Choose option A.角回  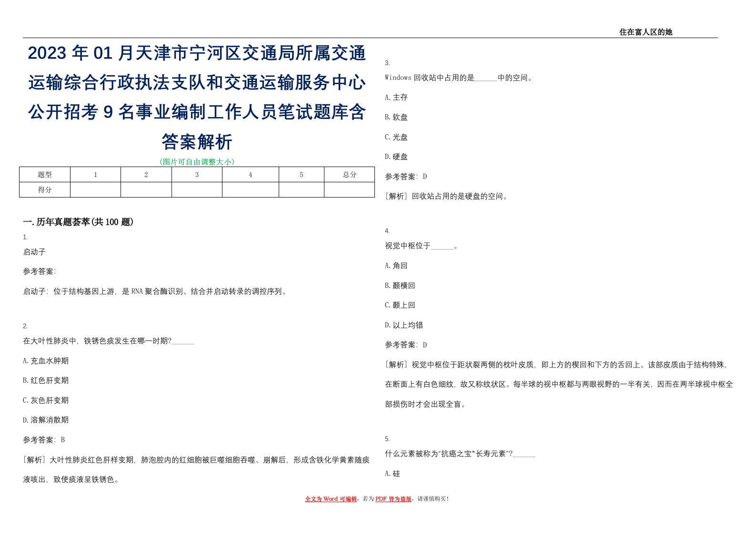[x=396, y=266]
